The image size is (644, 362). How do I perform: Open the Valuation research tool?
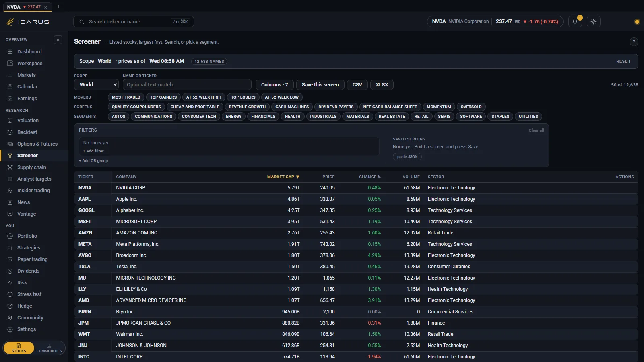tap(28, 120)
